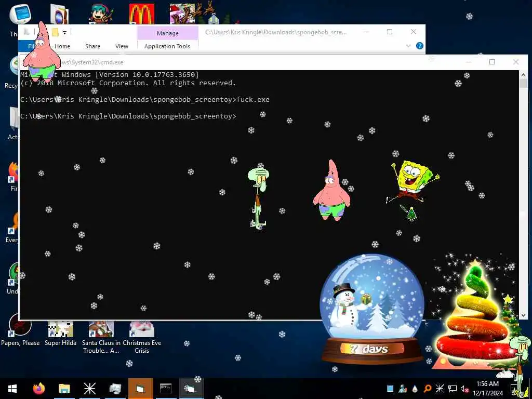Click the small Christmas tree under SpongeBob

411,214
